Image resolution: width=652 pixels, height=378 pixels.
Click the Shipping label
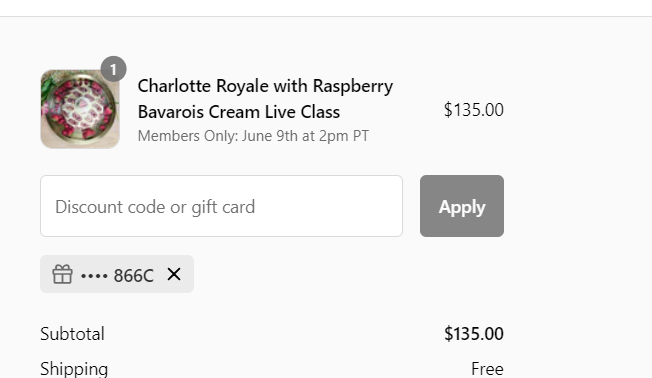pos(74,369)
